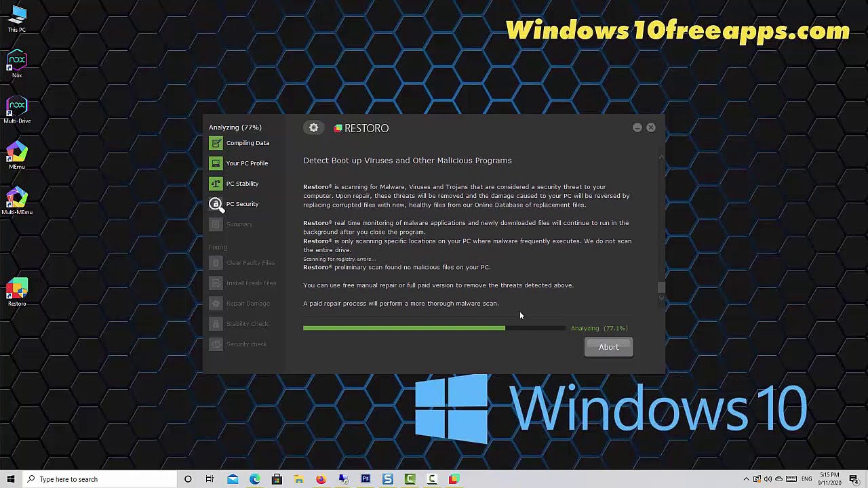Open Cortana circle on taskbar
Viewport: 868px width, 488px height.
click(x=188, y=479)
